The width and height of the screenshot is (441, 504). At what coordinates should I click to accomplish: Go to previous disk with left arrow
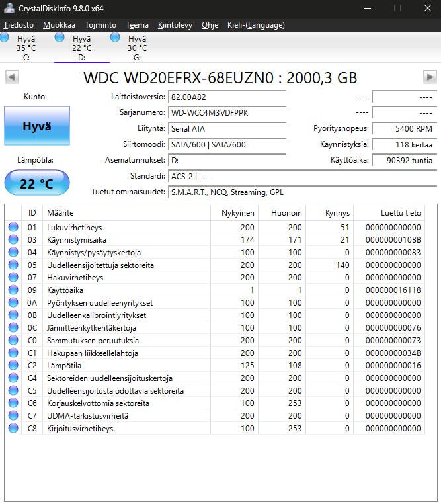12,77
